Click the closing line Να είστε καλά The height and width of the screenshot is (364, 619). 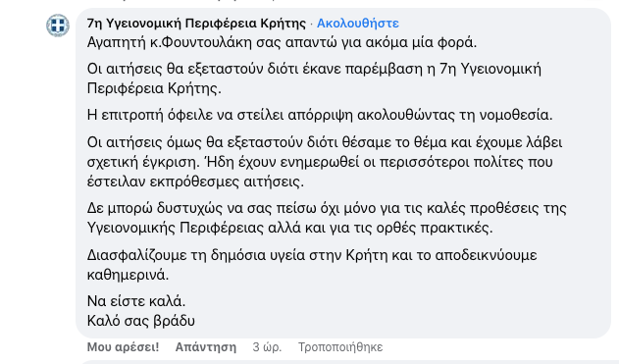136,301
